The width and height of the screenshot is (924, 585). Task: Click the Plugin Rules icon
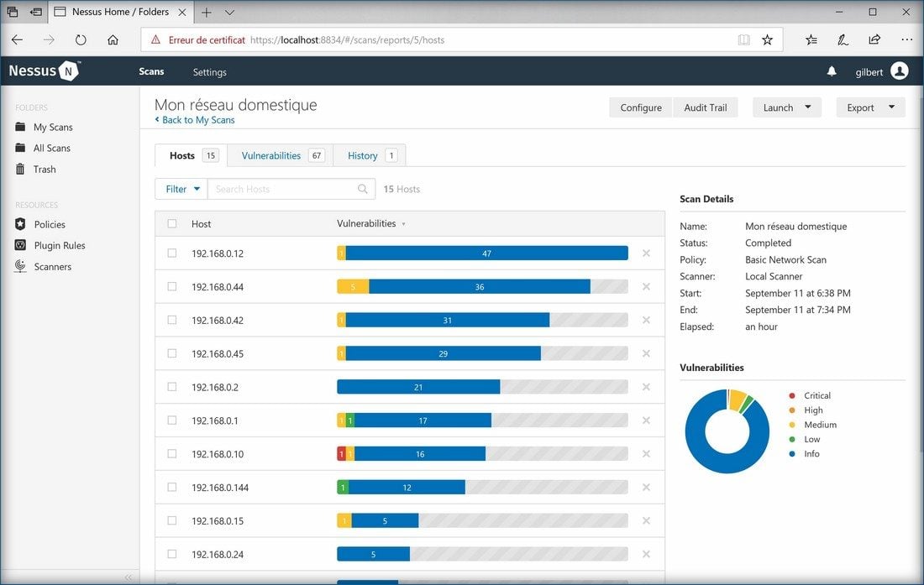coord(20,245)
